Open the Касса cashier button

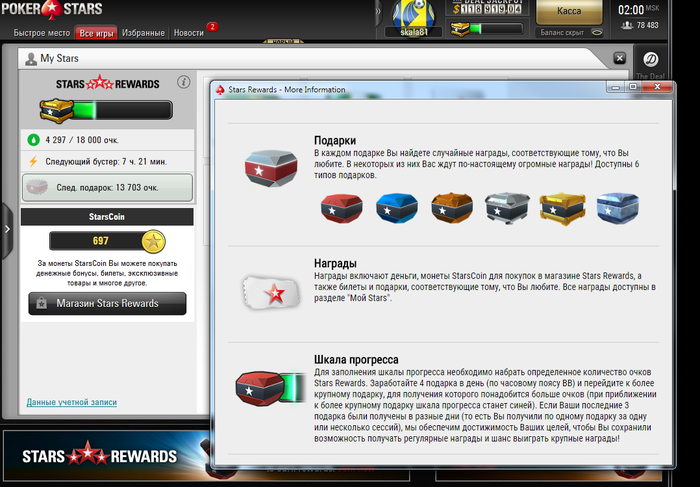point(569,11)
